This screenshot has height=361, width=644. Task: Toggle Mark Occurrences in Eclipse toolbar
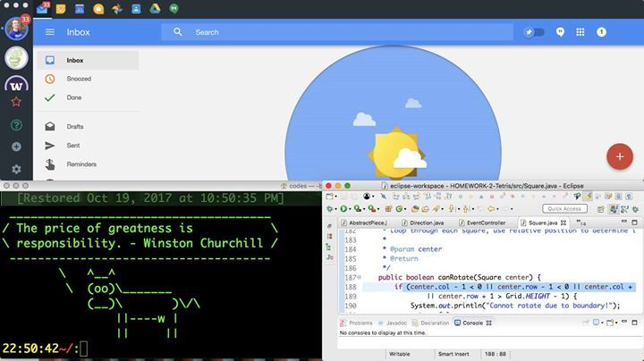(589, 197)
